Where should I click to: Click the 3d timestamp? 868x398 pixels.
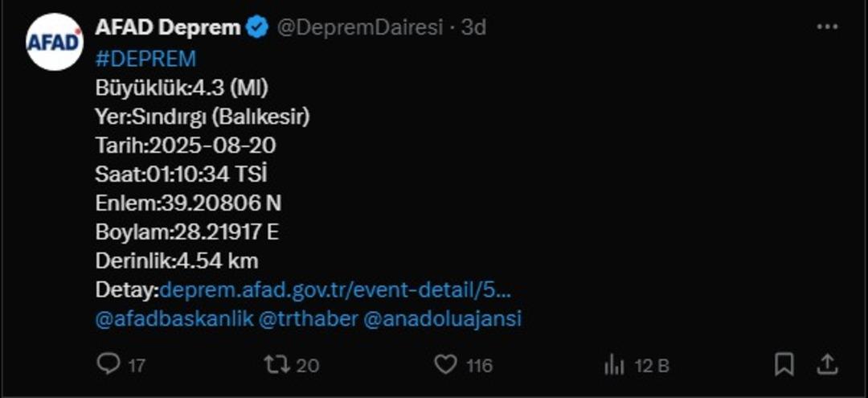[x=474, y=27]
